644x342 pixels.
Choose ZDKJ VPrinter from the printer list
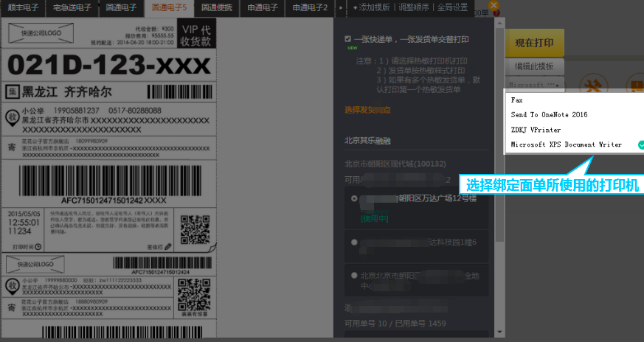[x=536, y=130]
